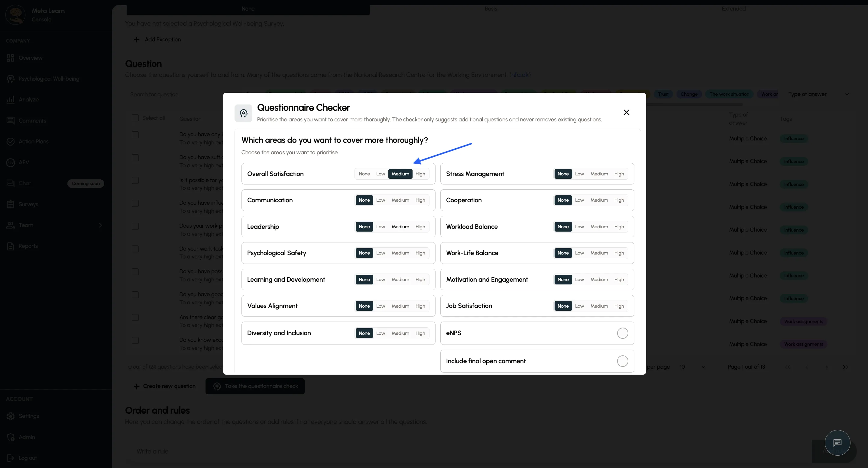The image size is (868, 468).
Task: Click the Comments sidebar icon
Action: pyautogui.click(x=11, y=120)
